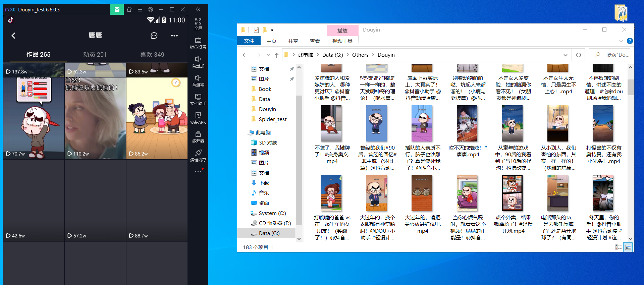Open the message bubble icon on profile

(154, 36)
